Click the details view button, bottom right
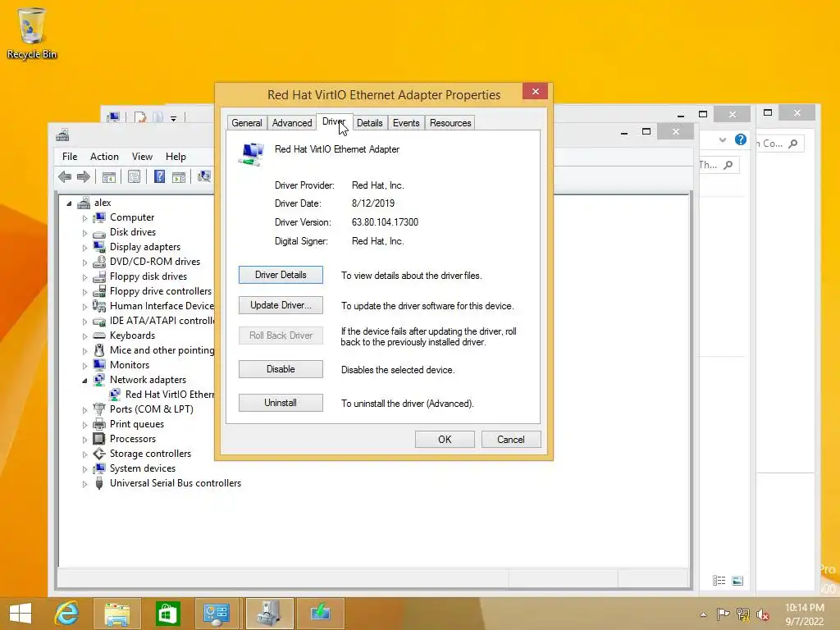Image resolution: width=840 pixels, height=630 pixels. click(719, 581)
